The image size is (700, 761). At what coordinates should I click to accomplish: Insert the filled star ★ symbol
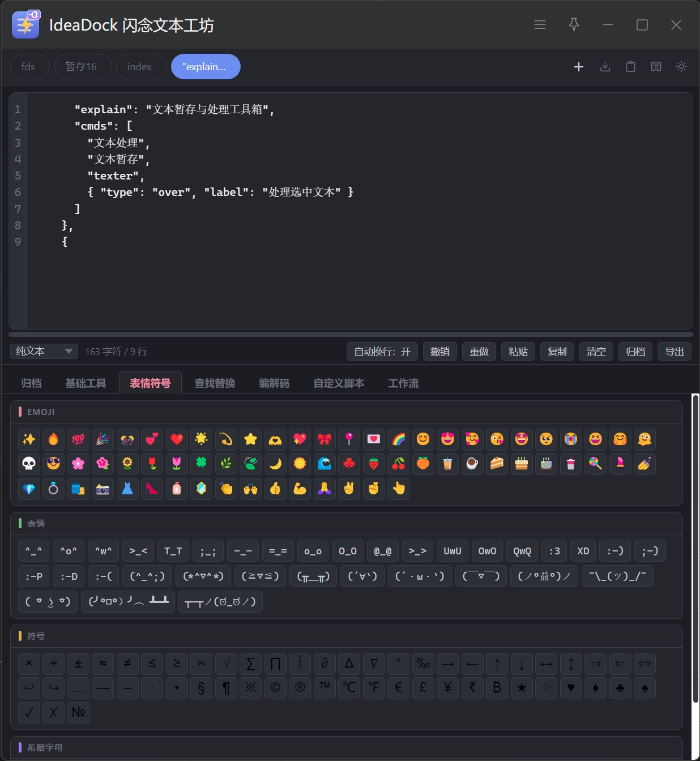522,687
